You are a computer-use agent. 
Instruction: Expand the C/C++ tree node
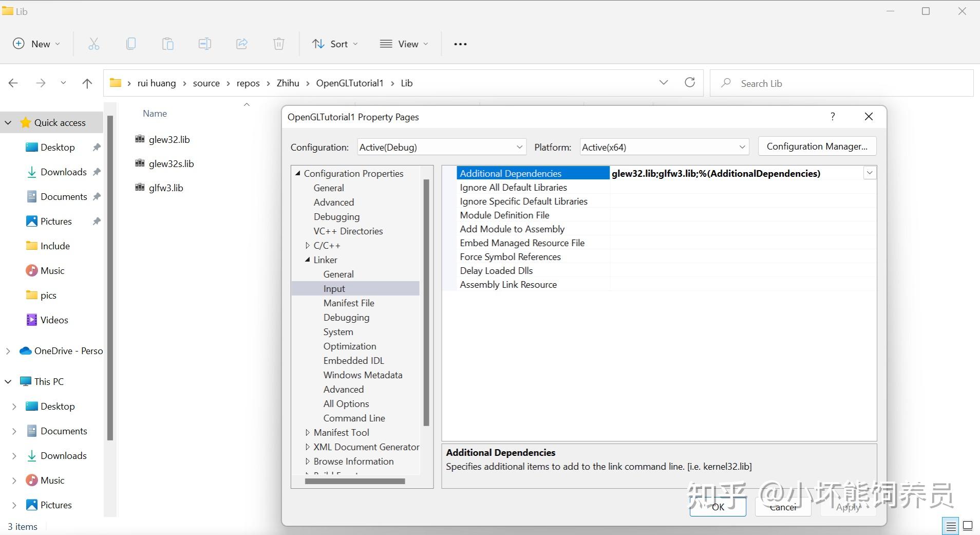[308, 246]
